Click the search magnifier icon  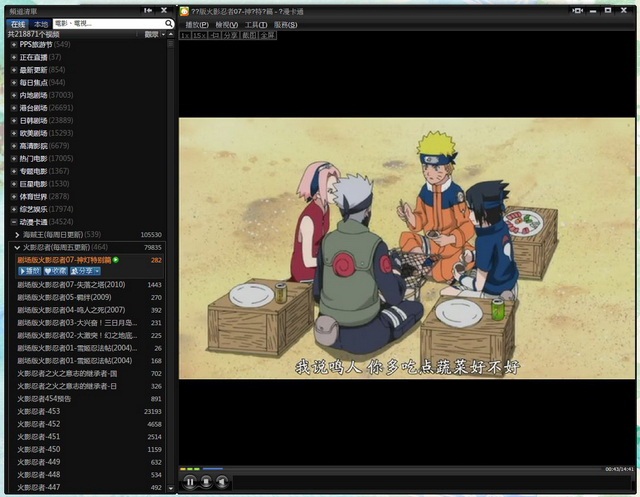point(169,24)
